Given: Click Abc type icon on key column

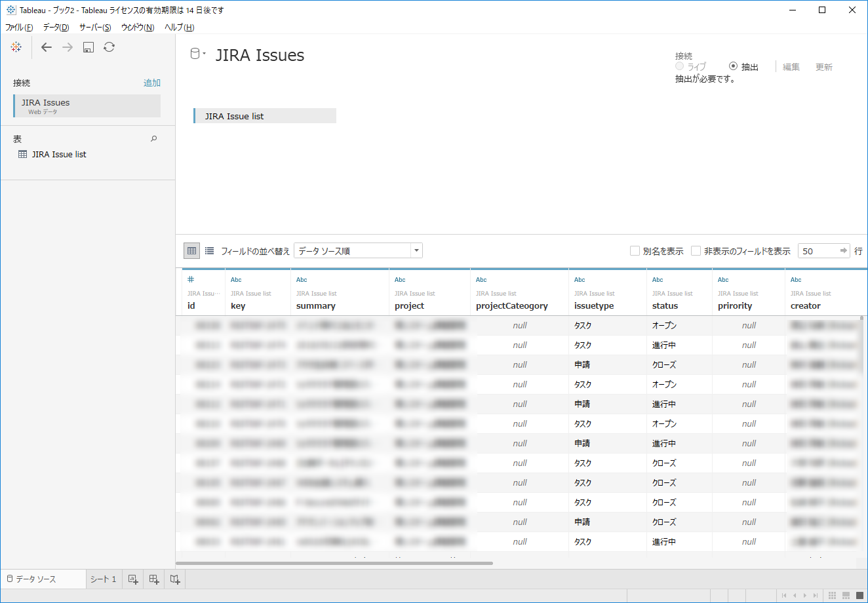Looking at the screenshot, I should click(236, 280).
